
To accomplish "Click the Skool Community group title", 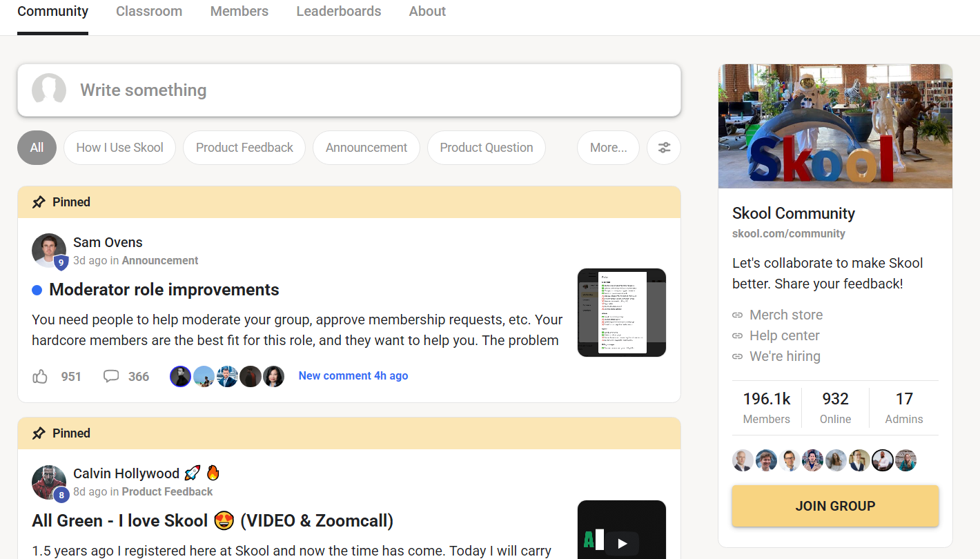I will point(794,213).
